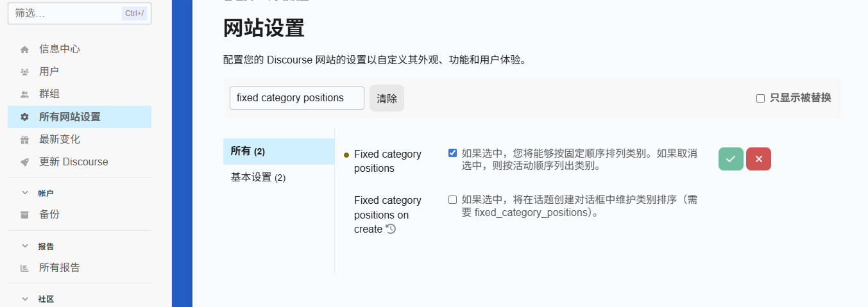The image size is (868, 307).
Task: Click the home icon beside 信息中心
Action: (x=24, y=49)
